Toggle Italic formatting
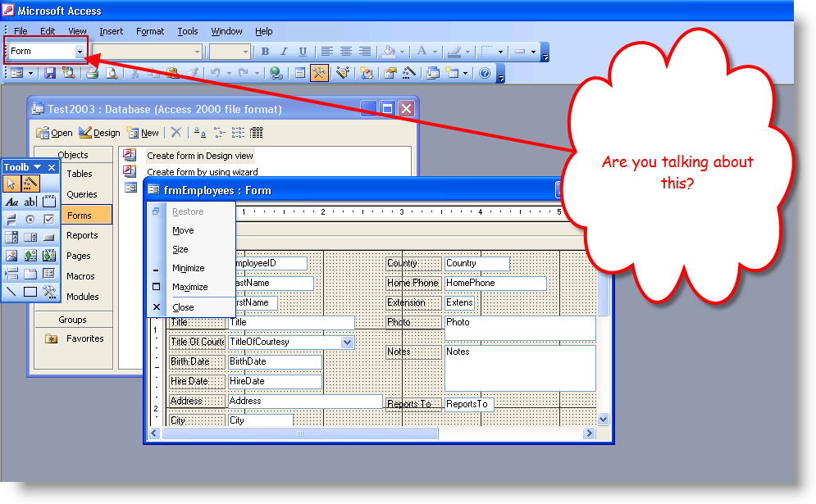 [284, 52]
